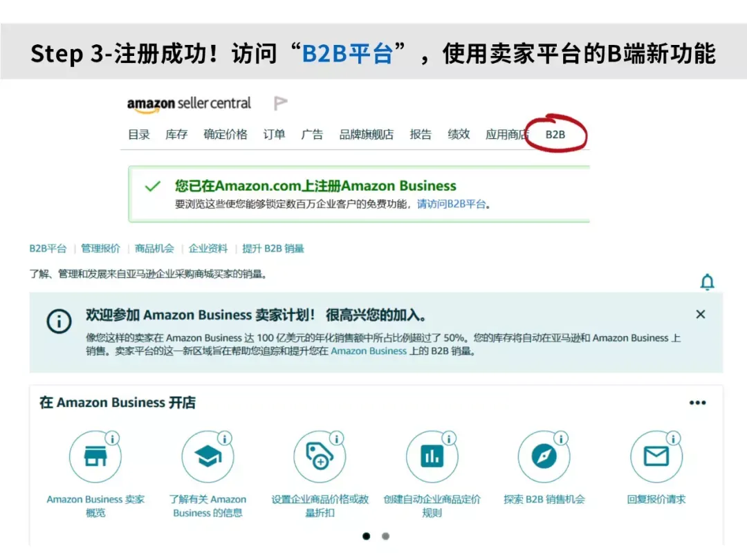Screen dimensions: 747x560
Task: Click the compass icon for 探索 B2B 销售机会
Action: [x=544, y=457]
